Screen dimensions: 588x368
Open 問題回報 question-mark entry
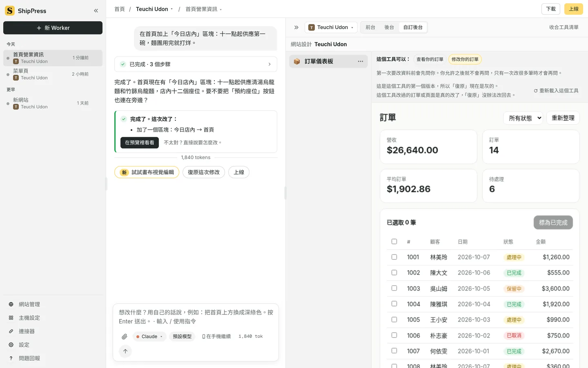pos(53,358)
